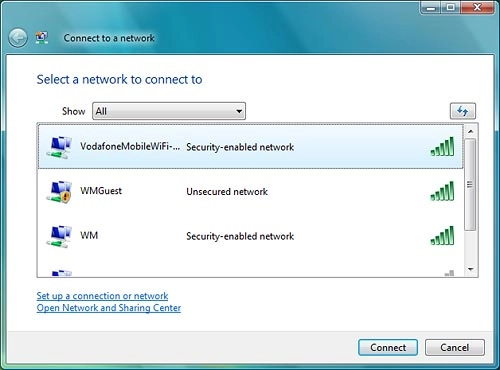
Task: Click the Connect button
Action: tap(388, 348)
